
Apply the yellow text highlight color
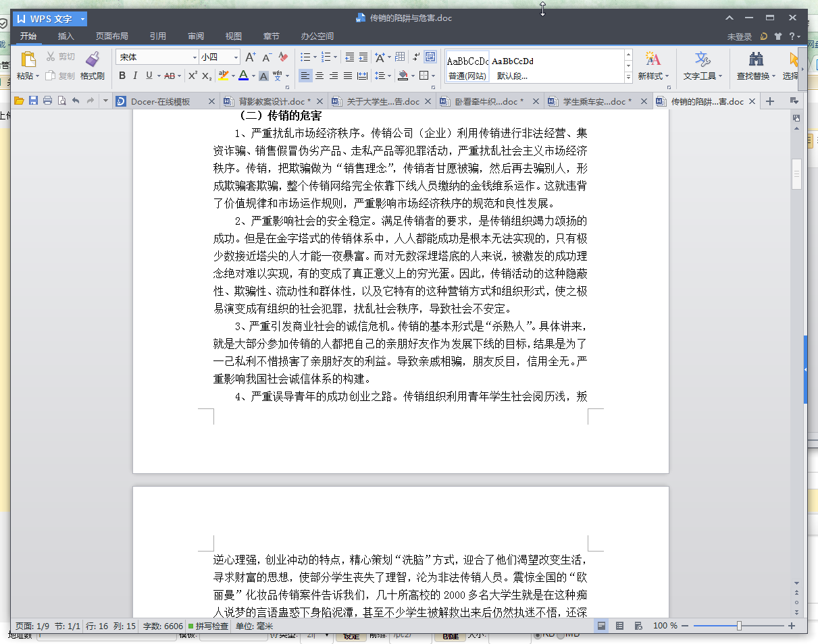pos(224,76)
